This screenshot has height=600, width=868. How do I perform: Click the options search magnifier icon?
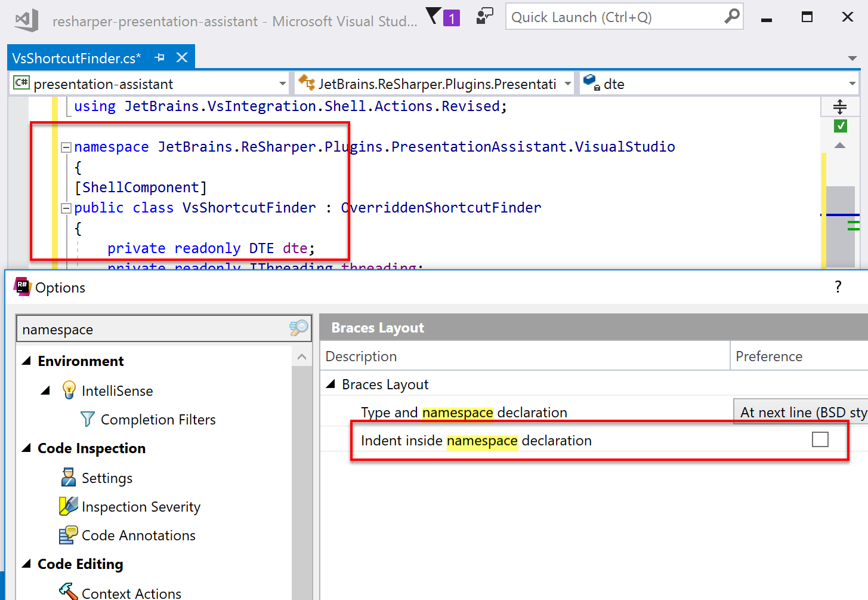299,328
